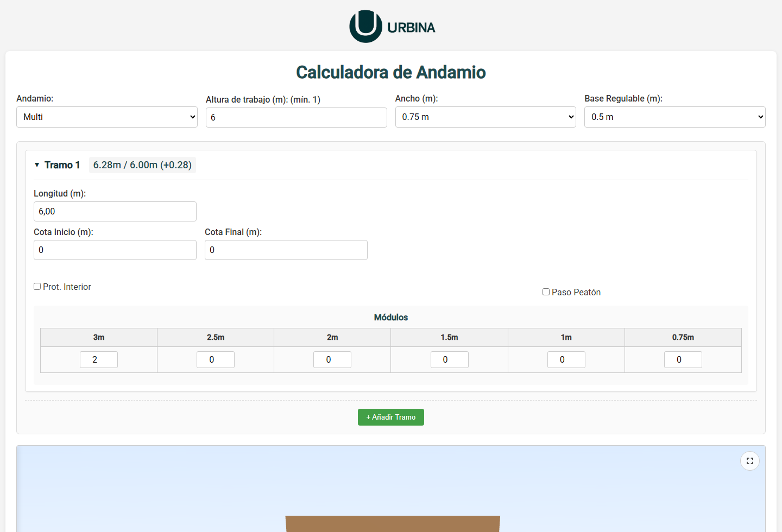Open the Andamio type dropdown
The image size is (782, 532).
pos(107,117)
